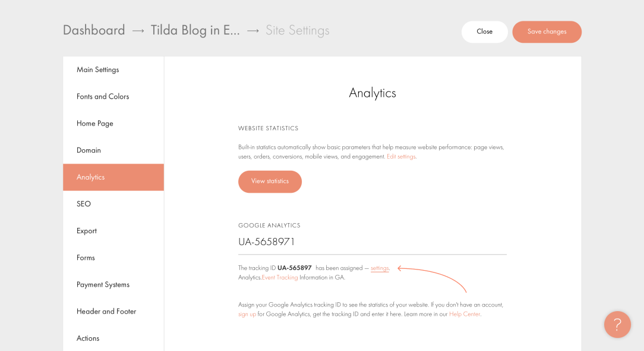
Task: Focus the Google Analytics tracking ID field
Action: [372, 242]
